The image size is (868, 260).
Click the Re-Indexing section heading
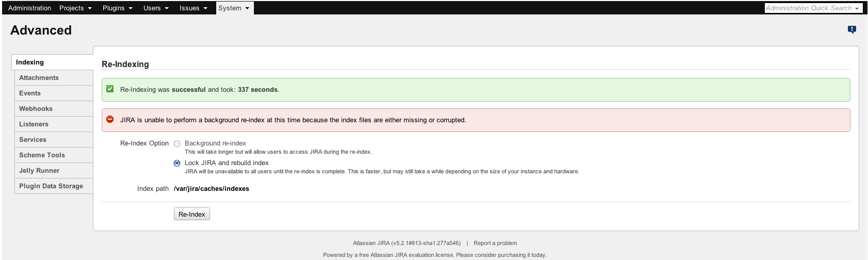tap(125, 64)
